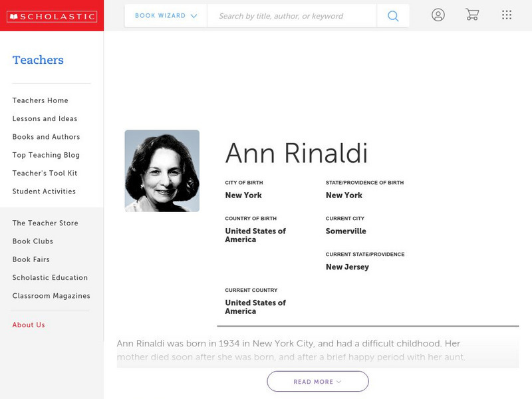Open the chevron next to Book Wizard
532x399 pixels.
tap(193, 16)
